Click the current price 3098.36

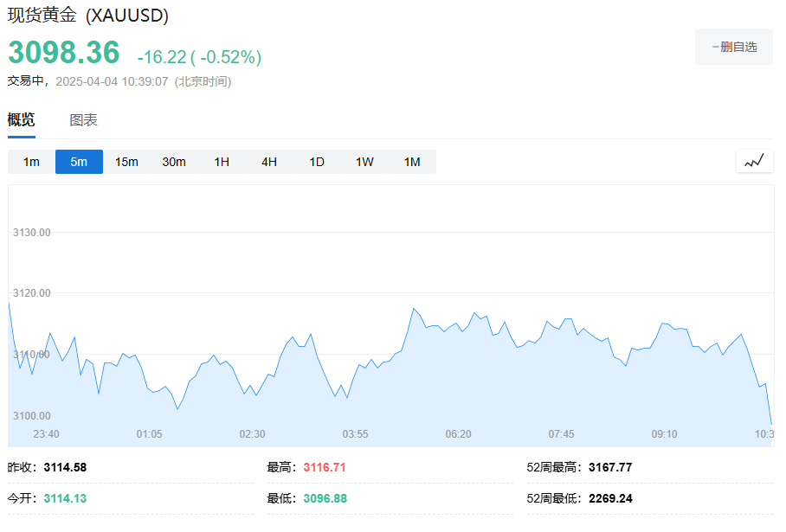pyautogui.click(x=64, y=52)
